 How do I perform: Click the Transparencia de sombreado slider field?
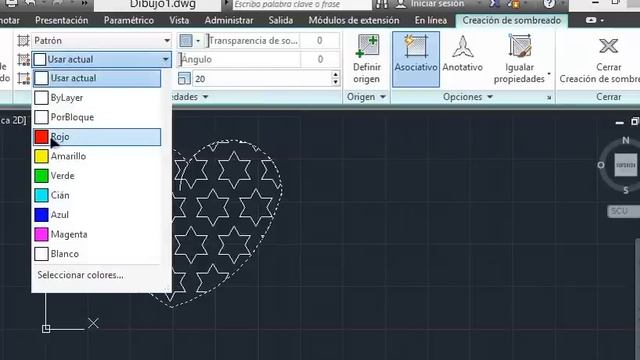click(x=253, y=41)
